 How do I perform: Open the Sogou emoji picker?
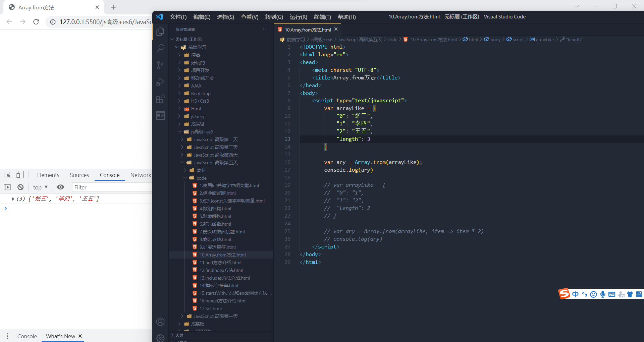click(594, 294)
